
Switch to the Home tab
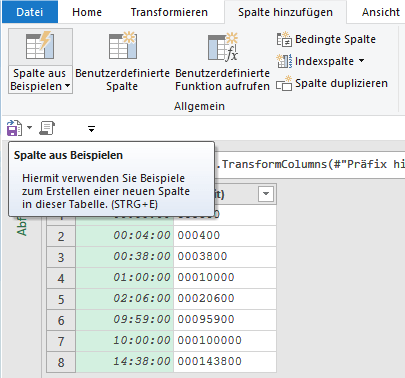(87, 12)
